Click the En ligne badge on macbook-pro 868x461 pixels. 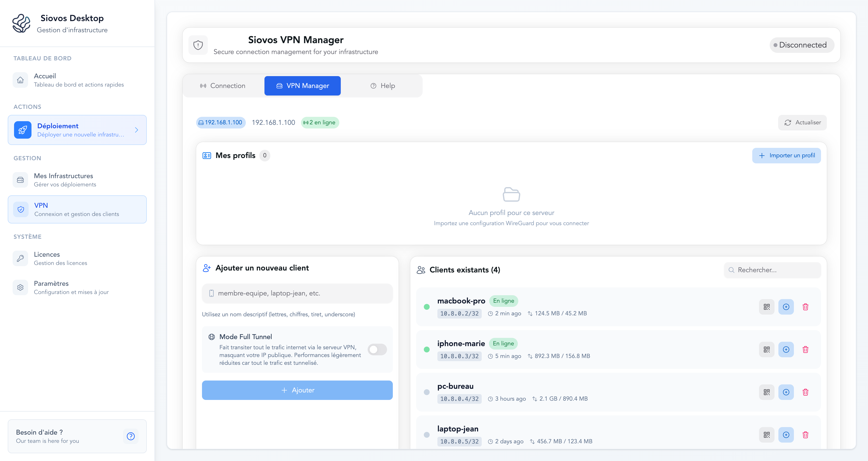[504, 301]
